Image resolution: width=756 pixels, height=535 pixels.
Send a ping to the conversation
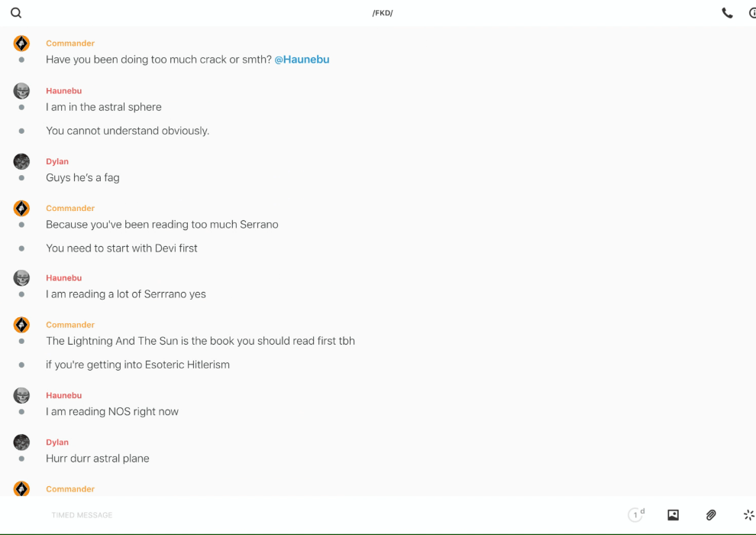748,515
